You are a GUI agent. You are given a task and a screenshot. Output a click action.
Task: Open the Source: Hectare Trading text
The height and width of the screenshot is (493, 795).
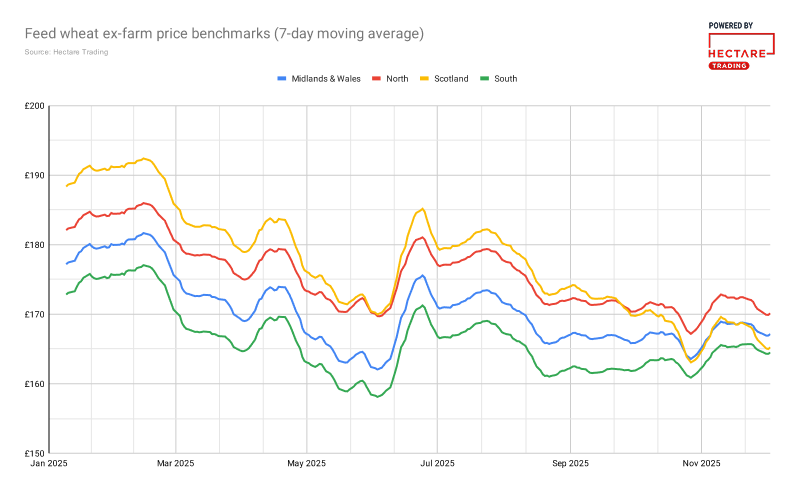pos(66,52)
